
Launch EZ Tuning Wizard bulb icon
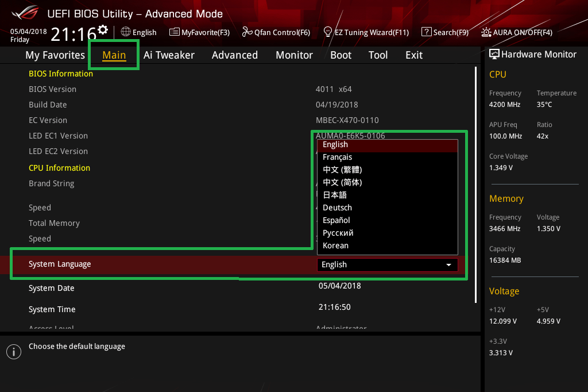tap(328, 32)
